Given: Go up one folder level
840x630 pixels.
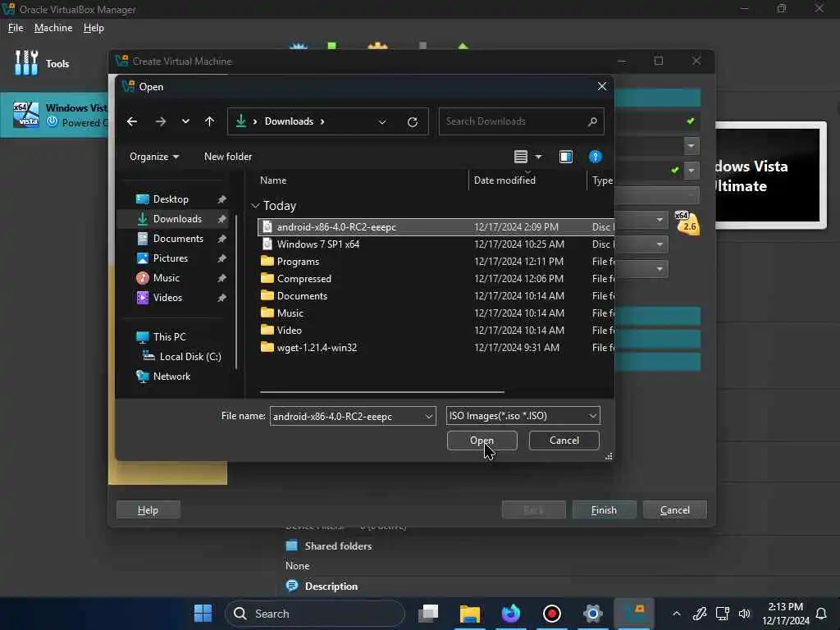Looking at the screenshot, I should pos(209,121).
